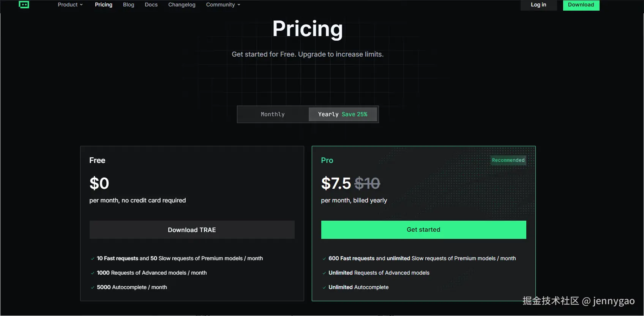The width and height of the screenshot is (644, 316).
Task: Click checkmark beside Unlimited Autocomplete
Action: coord(324,288)
